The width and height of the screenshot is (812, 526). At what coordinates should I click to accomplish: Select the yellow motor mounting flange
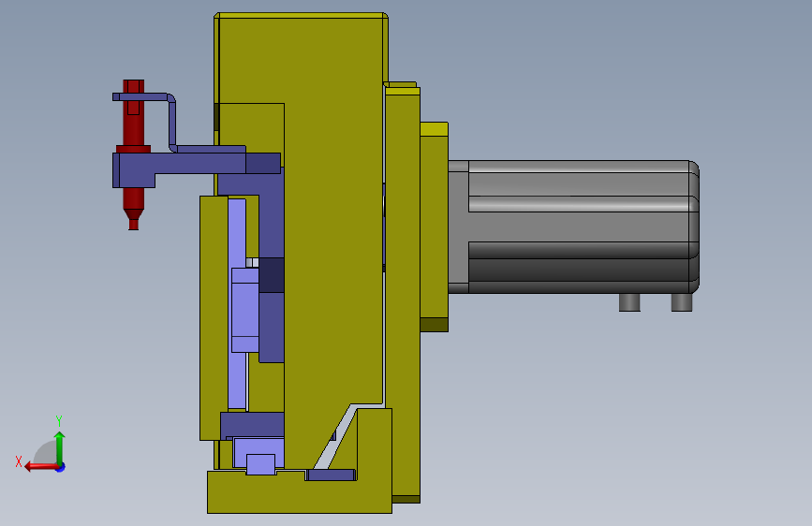(x=434, y=226)
